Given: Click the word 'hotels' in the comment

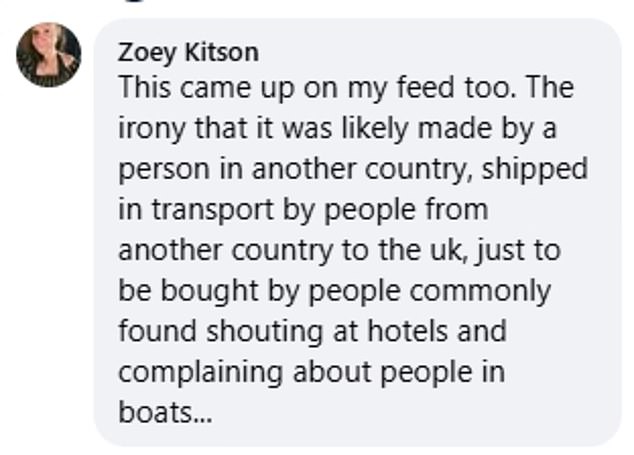Looking at the screenshot, I should [408, 331].
